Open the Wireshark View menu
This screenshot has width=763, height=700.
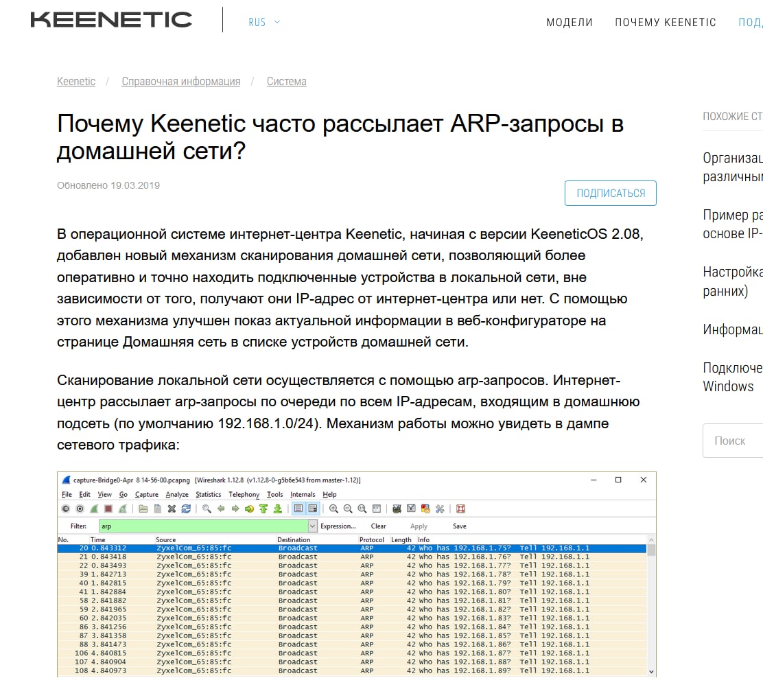tap(104, 494)
